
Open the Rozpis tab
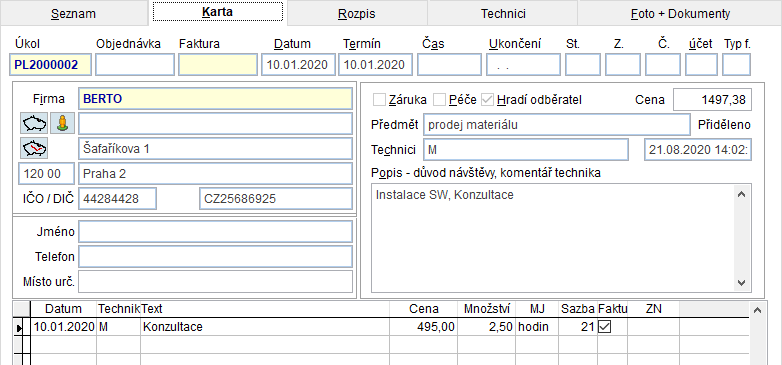(357, 13)
